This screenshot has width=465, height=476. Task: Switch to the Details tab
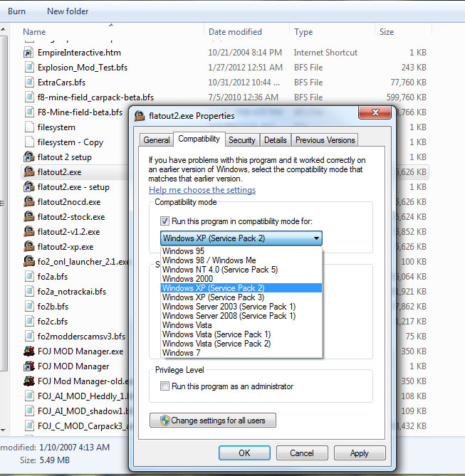pos(276,140)
